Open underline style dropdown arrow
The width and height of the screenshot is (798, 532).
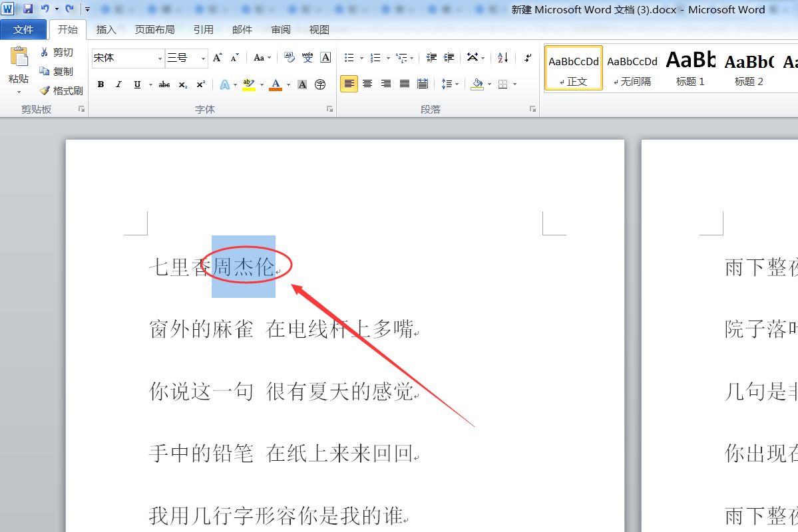point(150,84)
